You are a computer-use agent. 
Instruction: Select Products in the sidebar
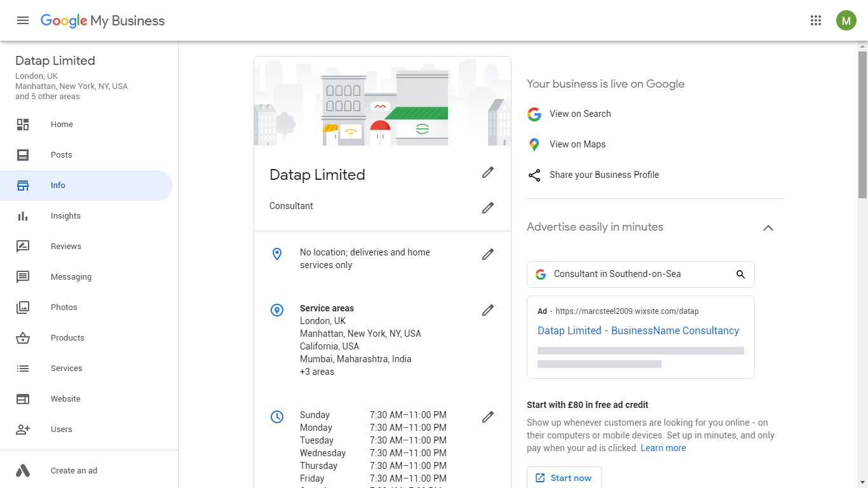[67, 338]
